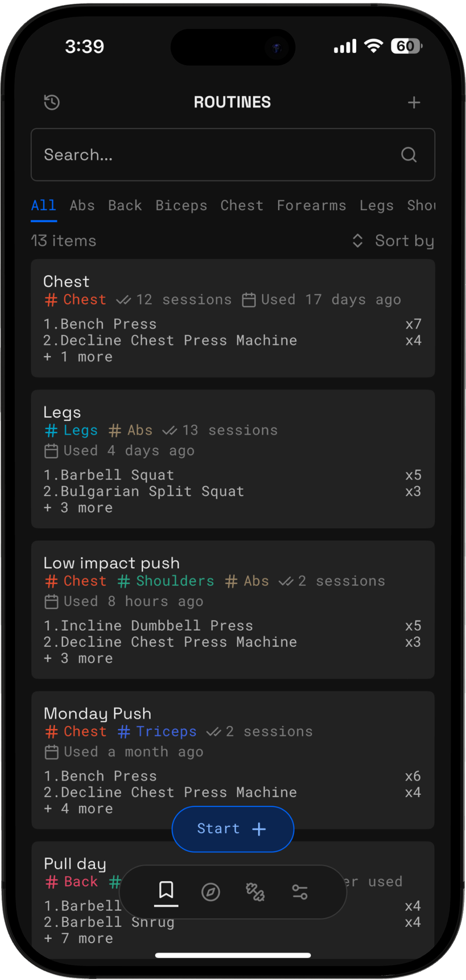
Task: Select the Abs filter tab
Action: [x=82, y=206]
